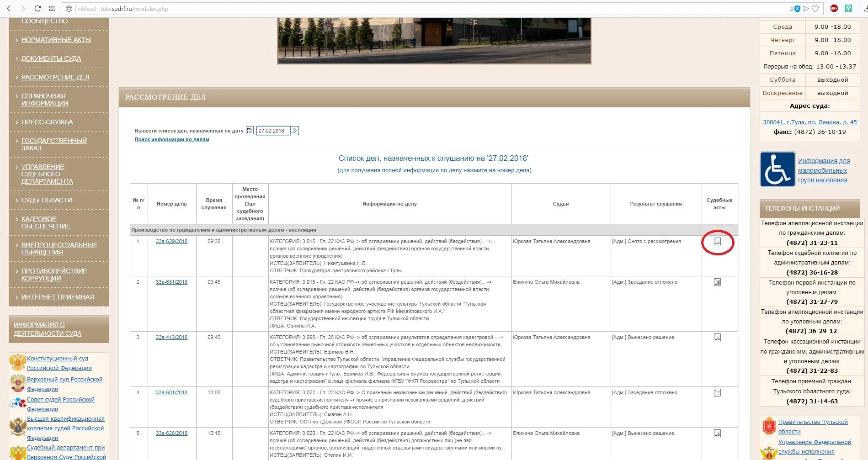
Task: Visit Правительство Тульской области link
Action: 813,427
